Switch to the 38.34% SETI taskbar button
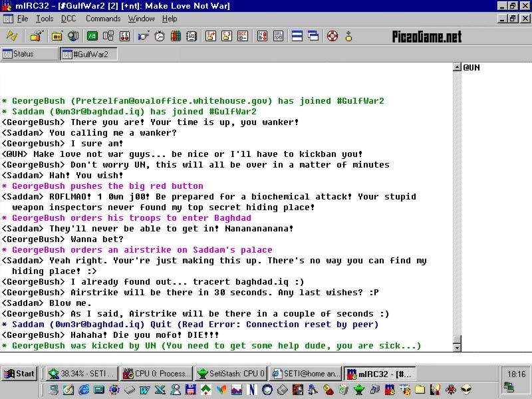Viewport: 532px width, 399px height. [82, 374]
